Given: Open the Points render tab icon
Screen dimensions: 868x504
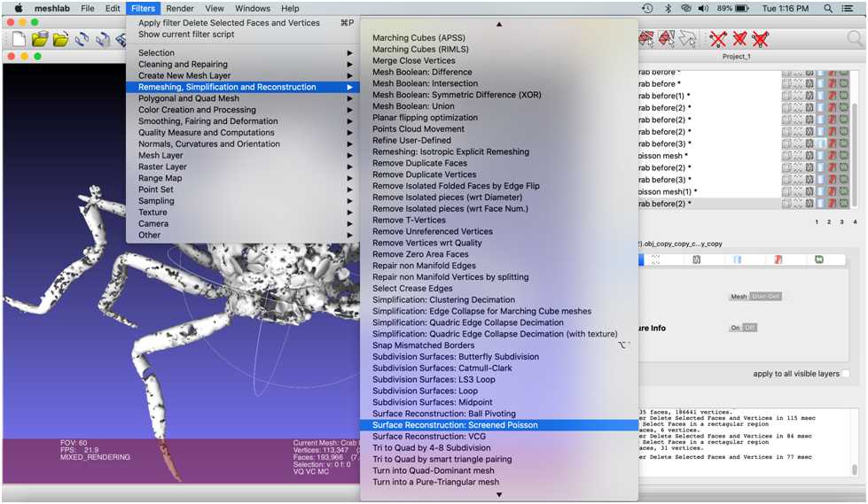Looking at the screenshot, I should [656, 260].
